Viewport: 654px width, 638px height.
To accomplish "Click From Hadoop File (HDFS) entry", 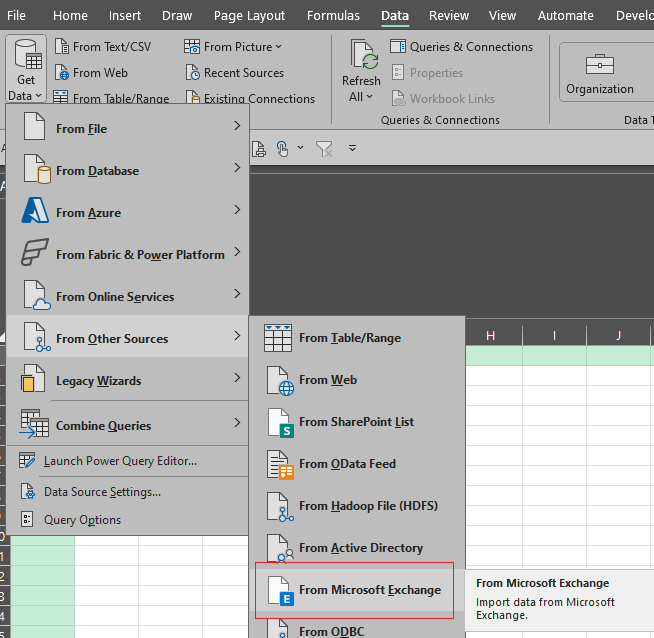I will (x=367, y=506).
